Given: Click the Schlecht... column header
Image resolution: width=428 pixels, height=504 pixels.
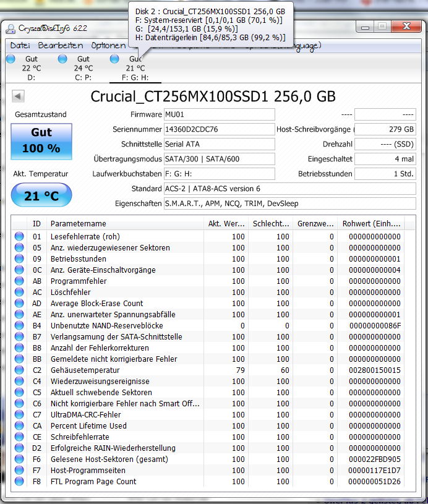Looking at the screenshot, I should click(271, 223).
